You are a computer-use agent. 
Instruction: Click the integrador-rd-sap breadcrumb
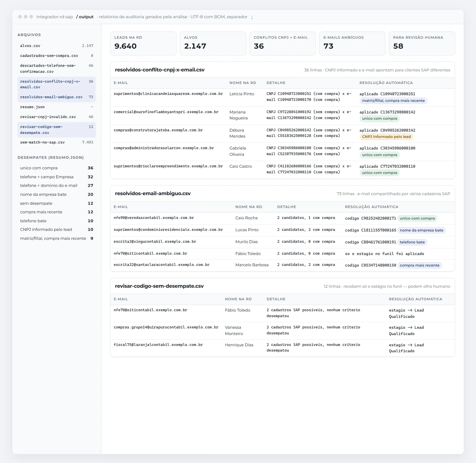tap(55, 17)
